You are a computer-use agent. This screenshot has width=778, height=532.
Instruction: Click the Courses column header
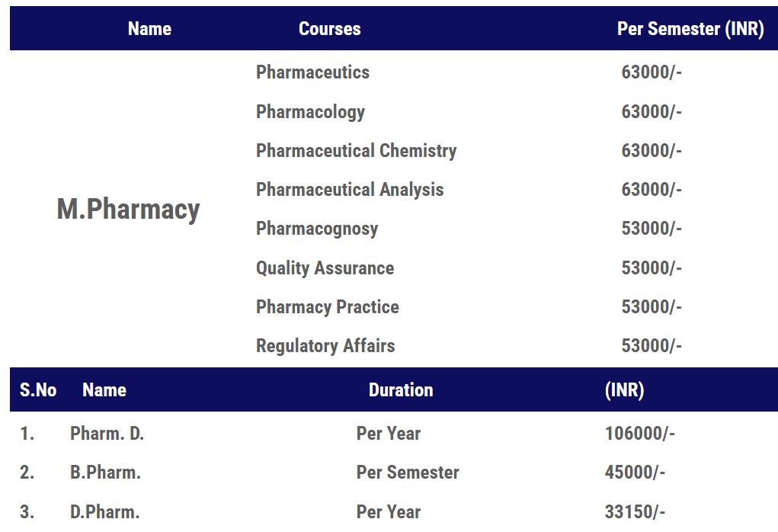tap(329, 29)
